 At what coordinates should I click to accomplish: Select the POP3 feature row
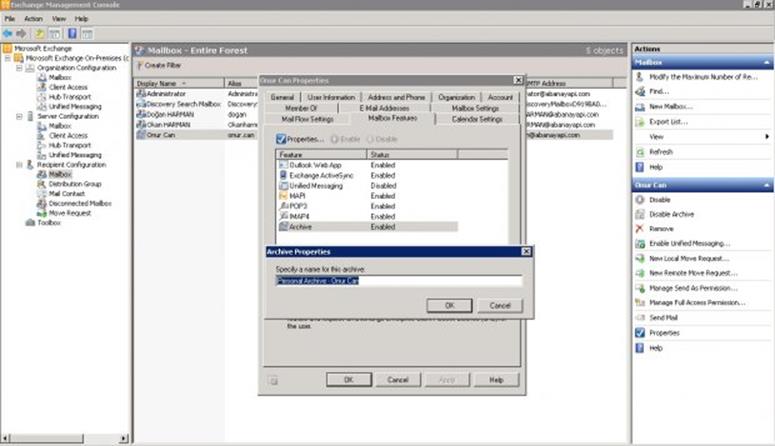pos(367,206)
